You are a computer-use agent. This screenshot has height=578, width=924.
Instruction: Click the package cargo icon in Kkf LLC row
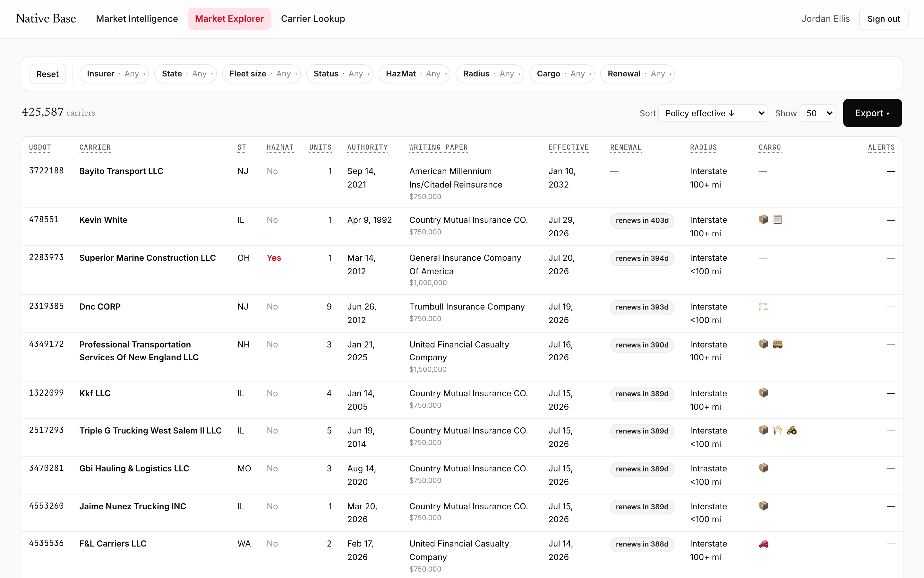pyautogui.click(x=763, y=393)
